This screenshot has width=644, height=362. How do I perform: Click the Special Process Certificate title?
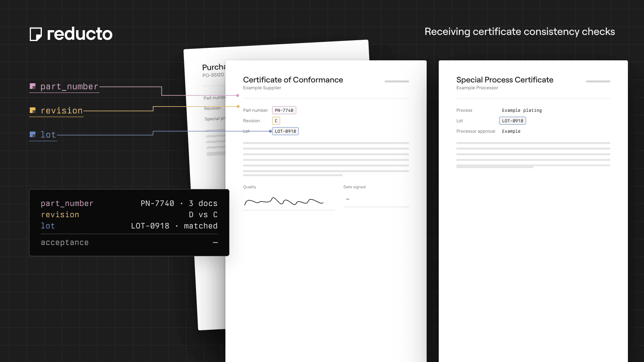pos(505,80)
